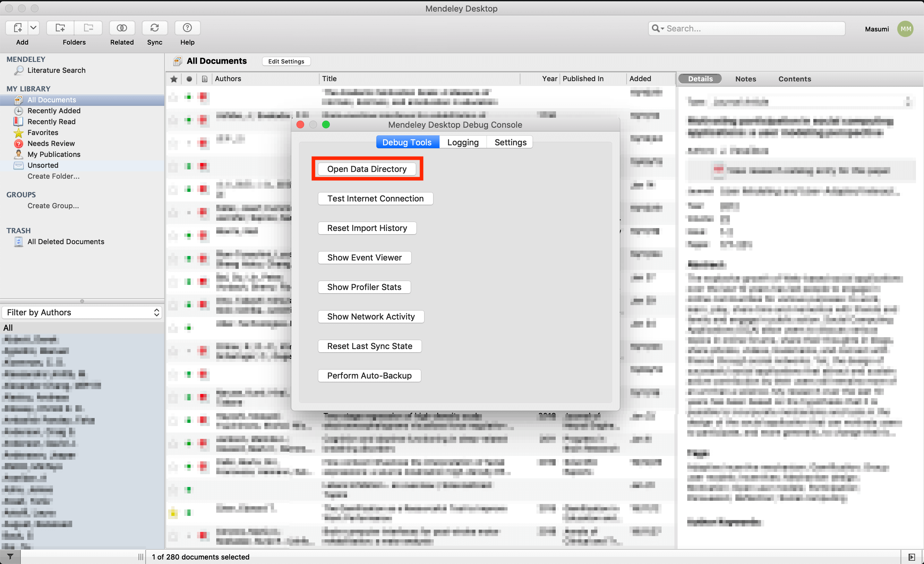Viewport: 924px width, 564px height.
Task: Click the Show Network Activity button
Action: 371,317
